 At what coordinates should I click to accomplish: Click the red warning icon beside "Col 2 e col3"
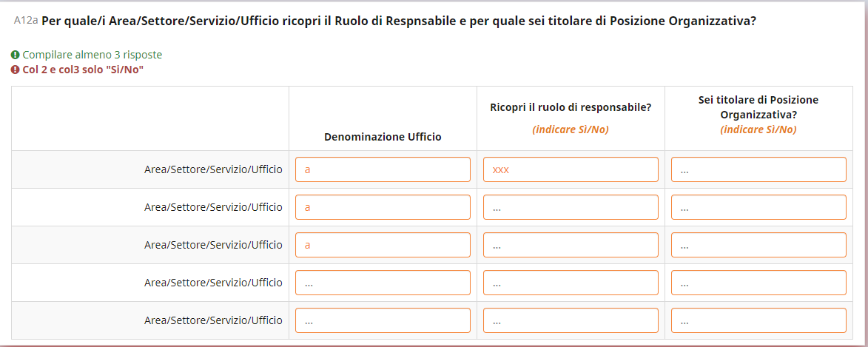(x=16, y=70)
